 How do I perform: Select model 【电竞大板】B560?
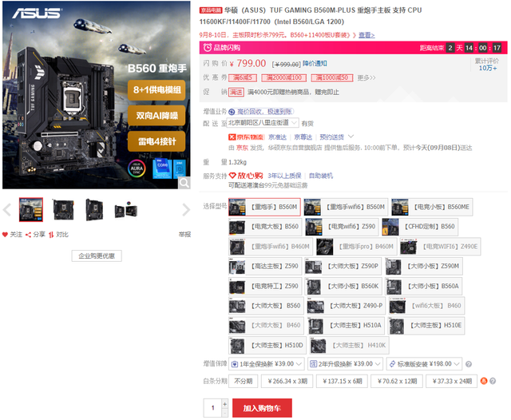[265, 227]
